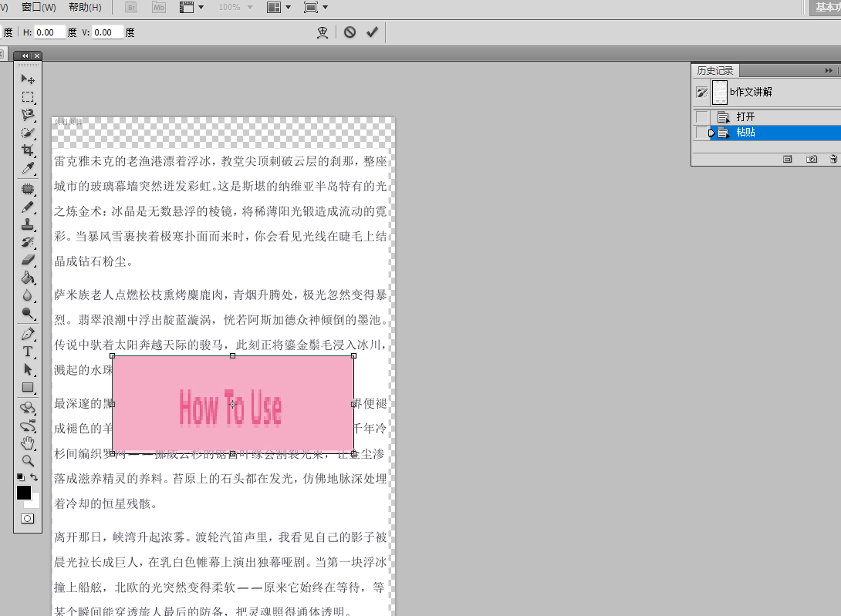Screen dimensions: 841x616
Task: Select the Brush tool
Action: (x=28, y=206)
